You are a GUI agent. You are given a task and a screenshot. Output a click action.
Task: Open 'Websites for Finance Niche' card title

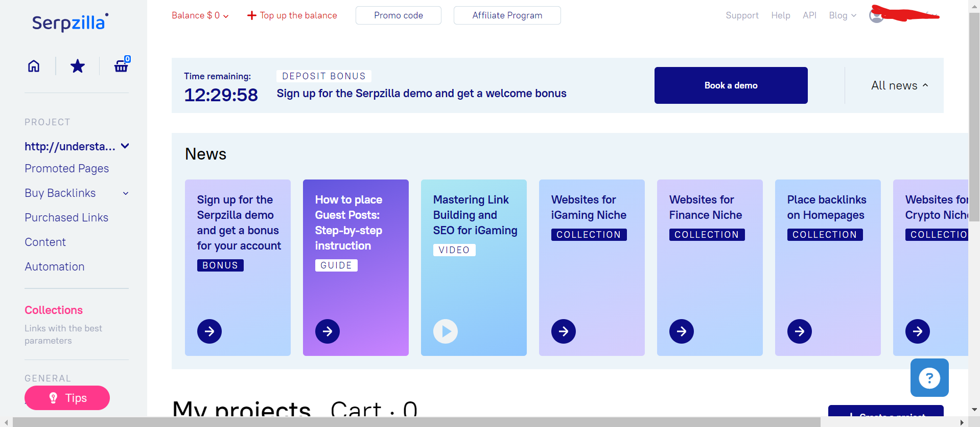coord(706,207)
